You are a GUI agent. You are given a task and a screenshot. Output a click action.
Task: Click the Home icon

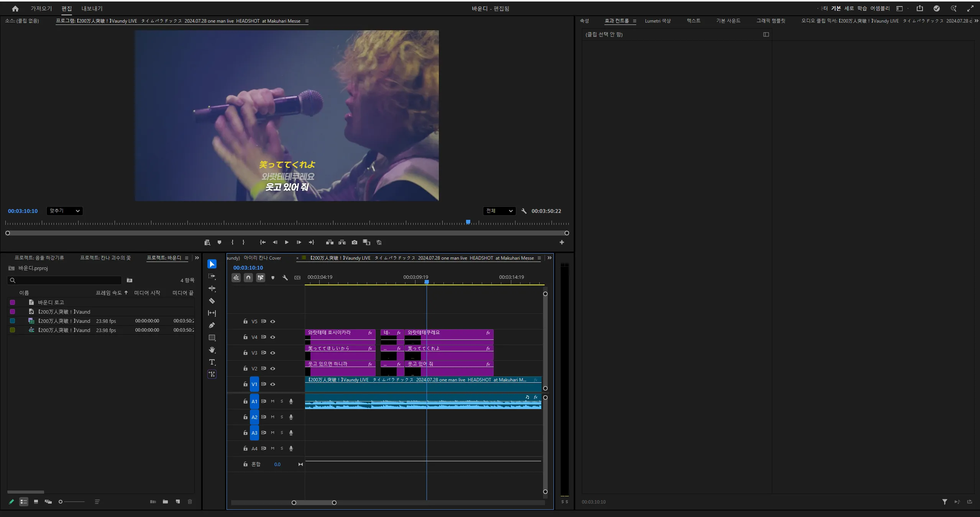15,8
